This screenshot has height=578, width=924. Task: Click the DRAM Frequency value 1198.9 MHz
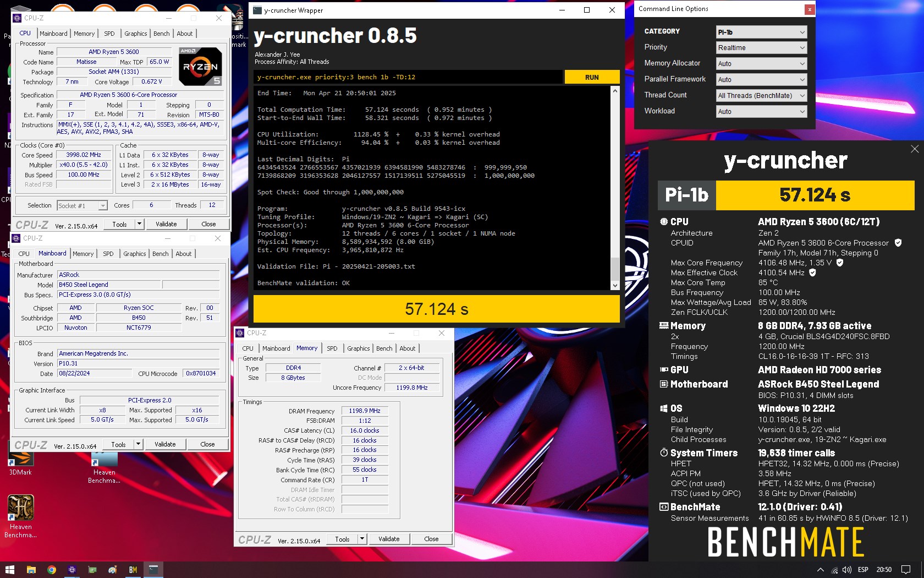[x=365, y=411]
